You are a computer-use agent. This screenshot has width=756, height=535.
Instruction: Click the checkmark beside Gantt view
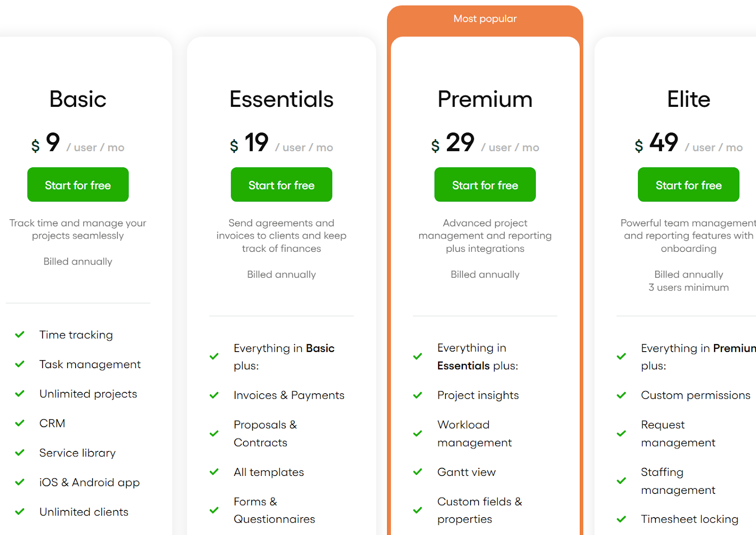tap(418, 472)
